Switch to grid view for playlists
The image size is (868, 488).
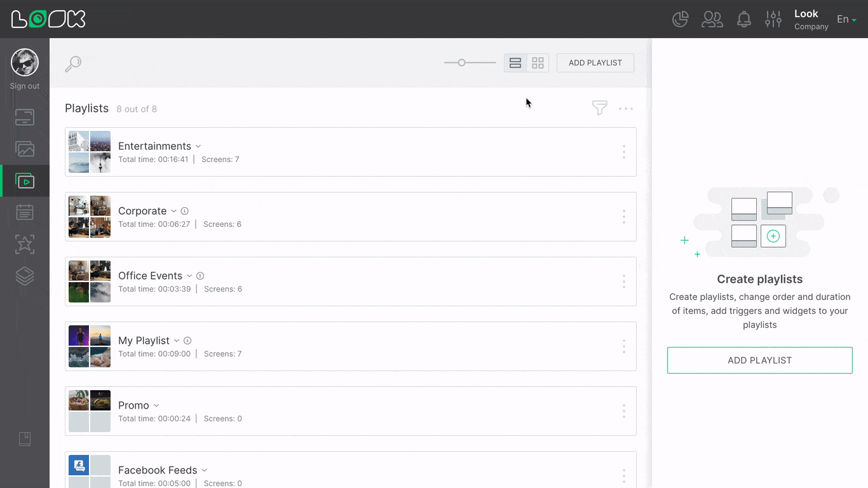[x=538, y=63]
